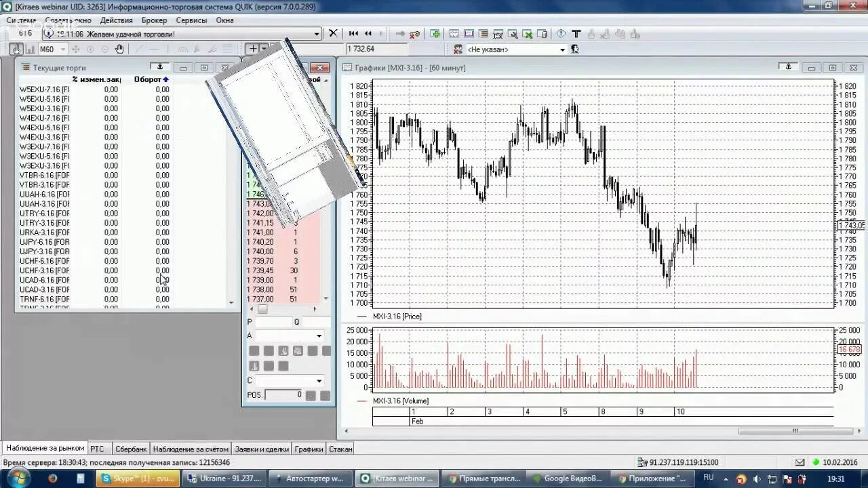Image resolution: width=868 pixels, height=488 pixels.
Task: Open Skype from the taskbar
Action: (x=139, y=479)
